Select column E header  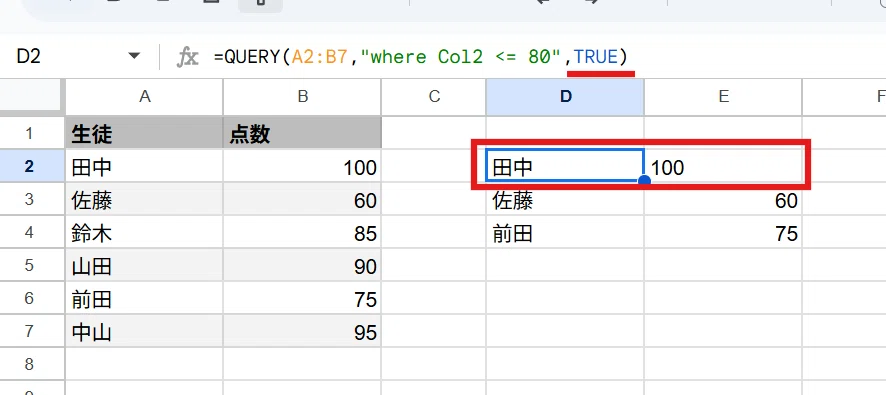click(x=723, y=97)
